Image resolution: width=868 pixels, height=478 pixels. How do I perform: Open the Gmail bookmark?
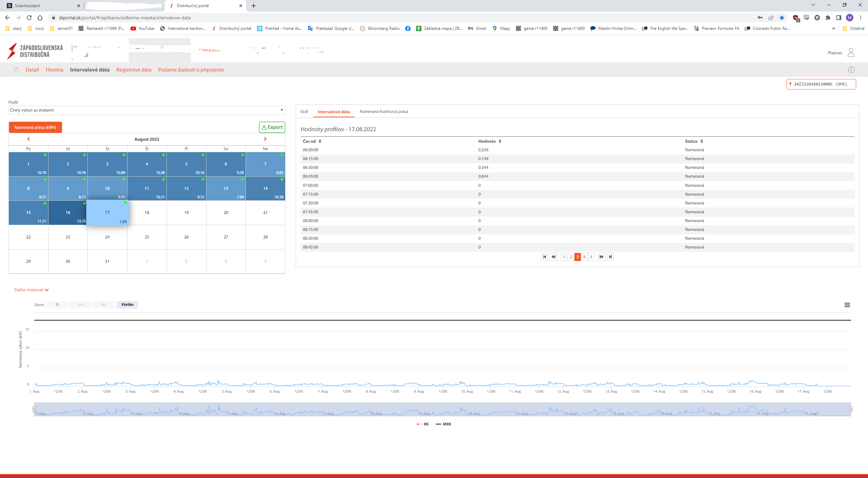[477, 28]
